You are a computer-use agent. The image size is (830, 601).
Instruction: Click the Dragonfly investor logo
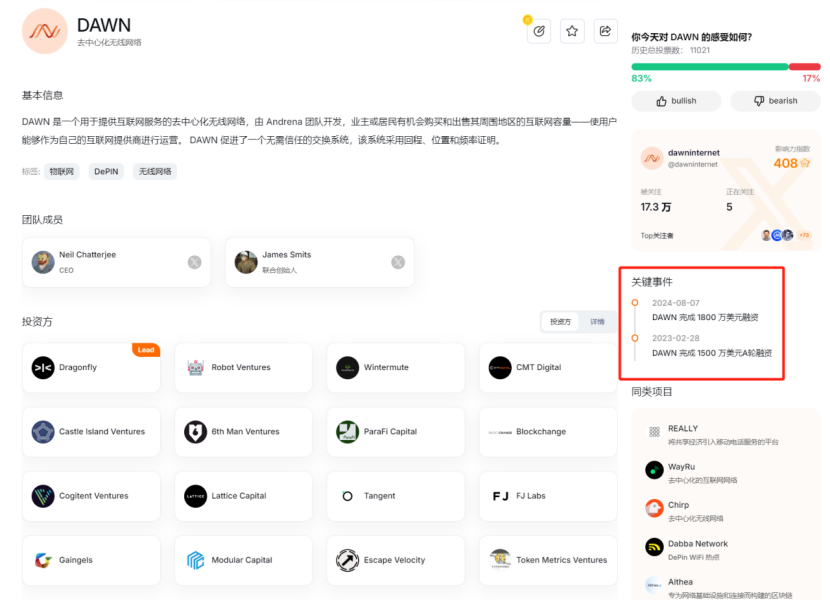pos(43,368)
